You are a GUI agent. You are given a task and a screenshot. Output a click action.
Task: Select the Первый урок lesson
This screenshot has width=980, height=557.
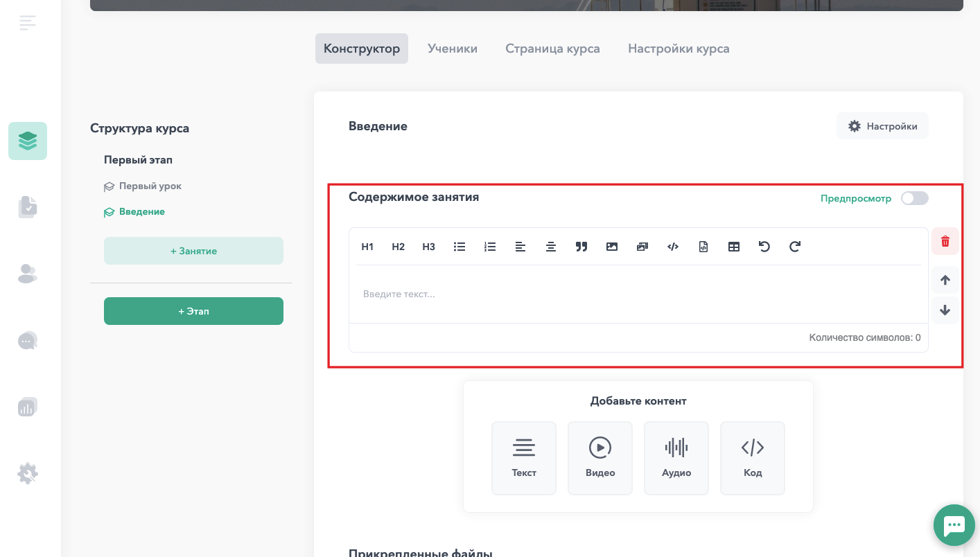coord(143,186)
